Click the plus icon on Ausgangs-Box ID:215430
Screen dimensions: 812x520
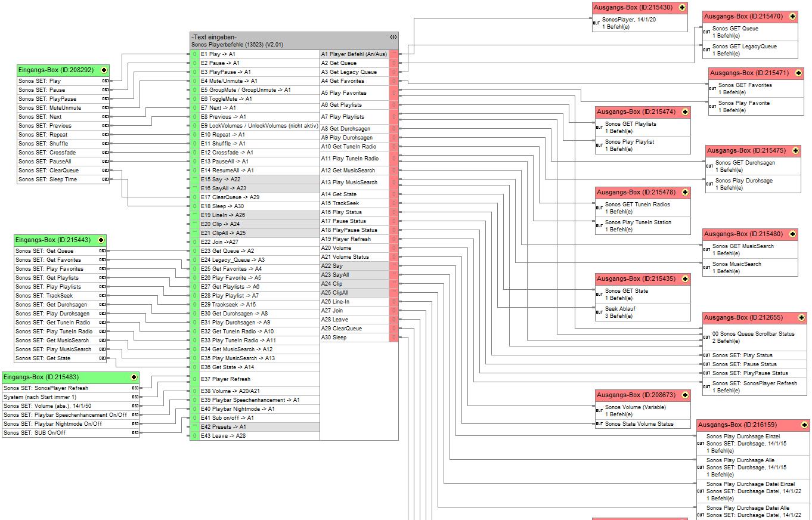[682, 8]
